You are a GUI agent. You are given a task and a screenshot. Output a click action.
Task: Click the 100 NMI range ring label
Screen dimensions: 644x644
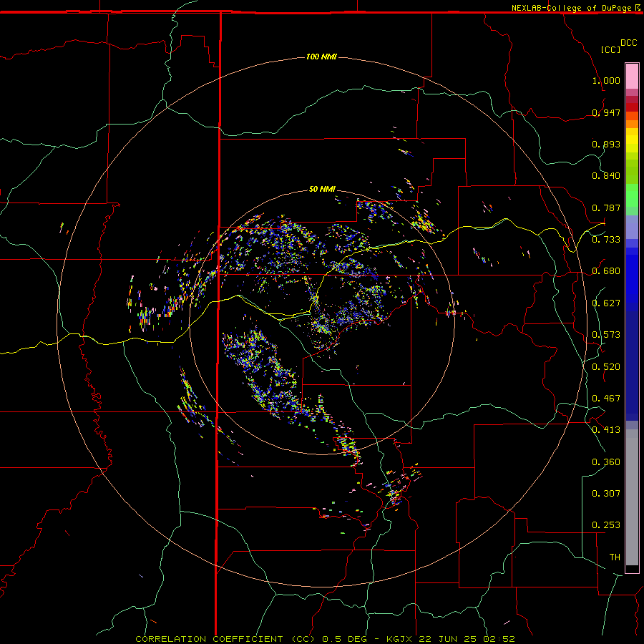(321, 57)
